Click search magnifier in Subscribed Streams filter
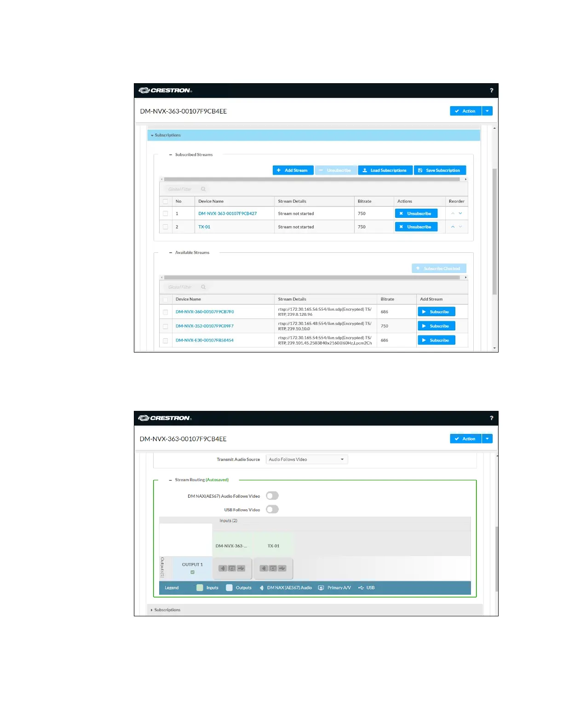This screenshot has height=728, width=563. (203, 189)
